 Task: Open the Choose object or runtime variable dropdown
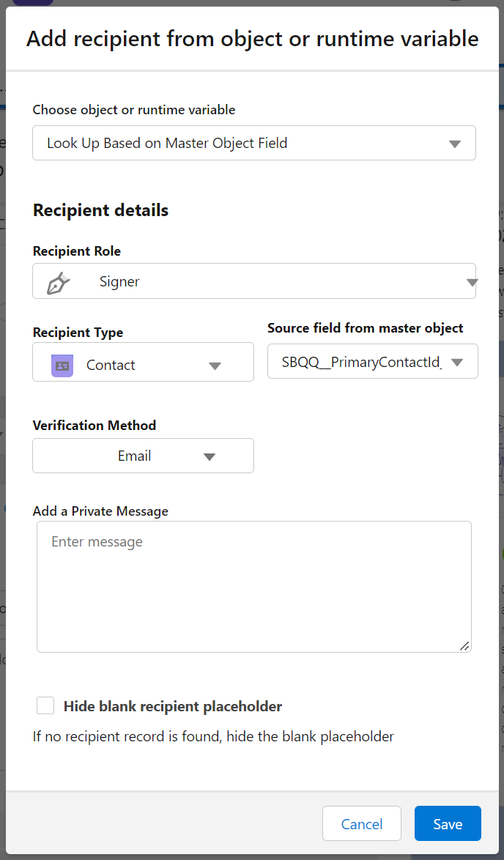tap(253, 144)
